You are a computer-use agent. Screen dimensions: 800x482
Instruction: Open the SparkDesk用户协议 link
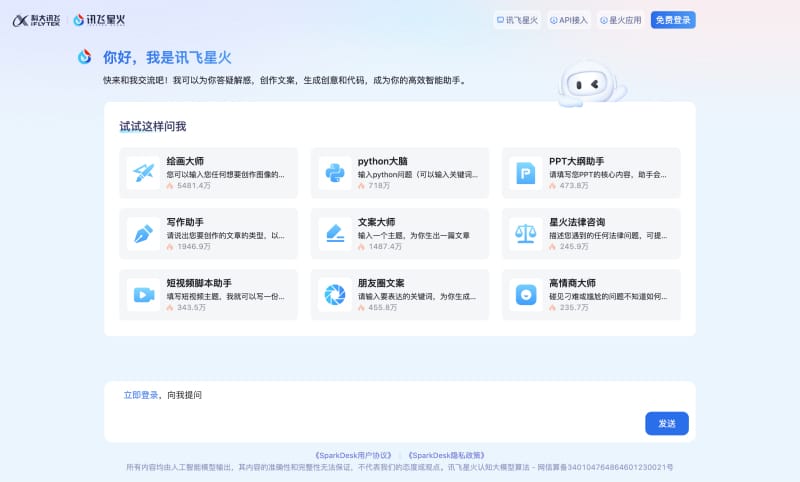tap(353, 455)
